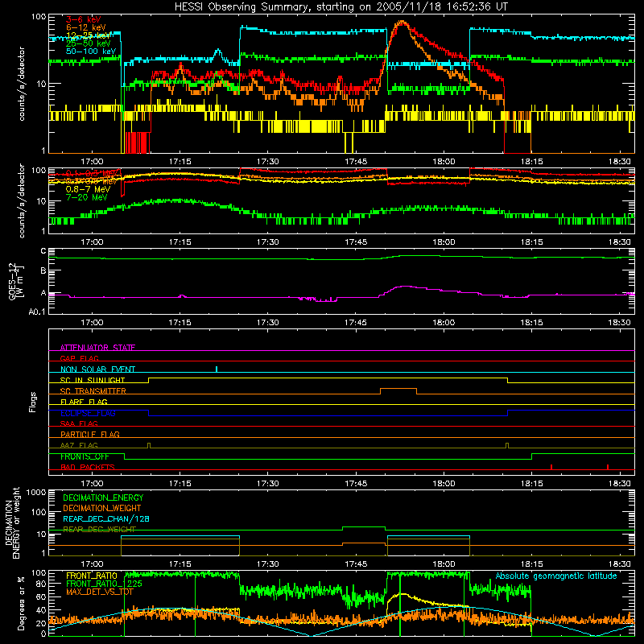Click 'Absolute geomagnetic latitude' label
The height and width of the screenshot is (644, 644).
556,576
